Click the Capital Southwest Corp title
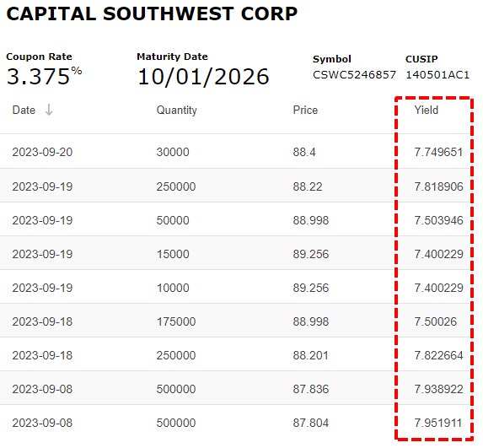The image size is (483, 448). tap(152, 13)
